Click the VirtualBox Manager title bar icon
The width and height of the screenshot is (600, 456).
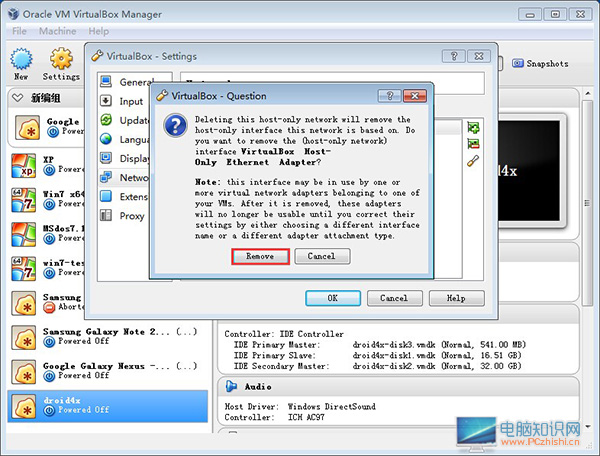tap(13, 14)
